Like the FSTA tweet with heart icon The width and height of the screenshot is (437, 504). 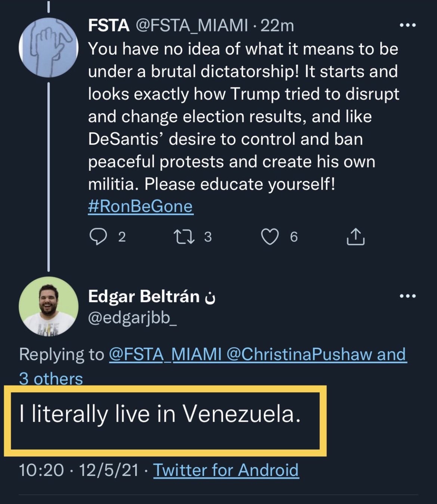(270, 237)
